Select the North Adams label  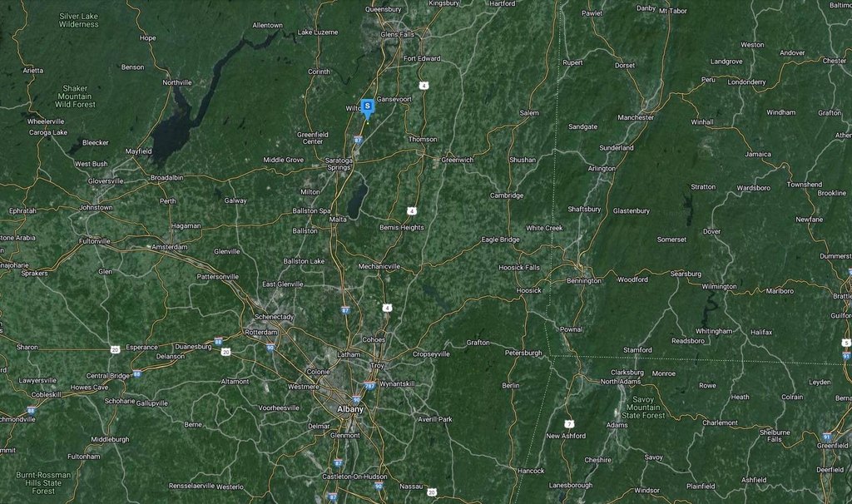[620, 381]
